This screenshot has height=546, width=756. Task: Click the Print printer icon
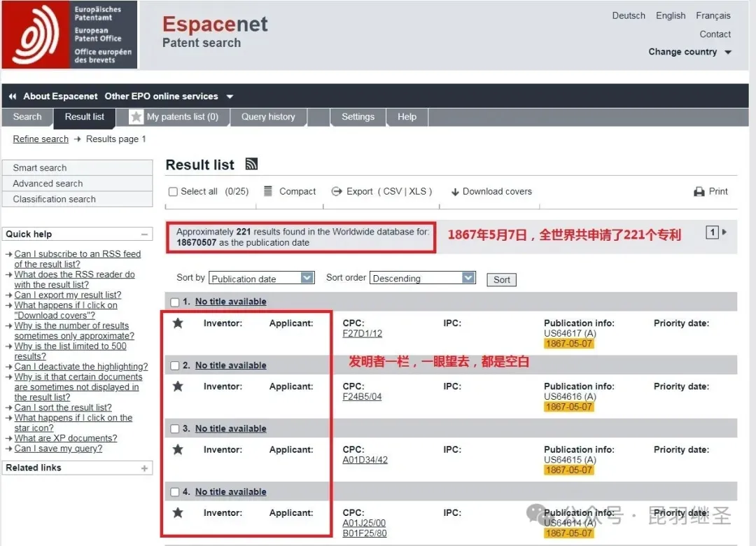[699, 192]
